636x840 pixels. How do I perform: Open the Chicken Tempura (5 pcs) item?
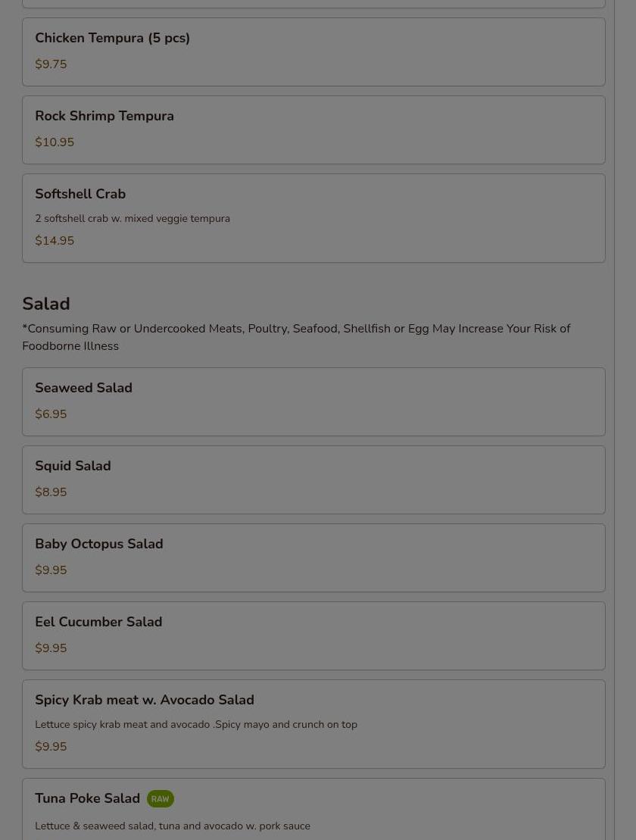click(x=313, y=52)
